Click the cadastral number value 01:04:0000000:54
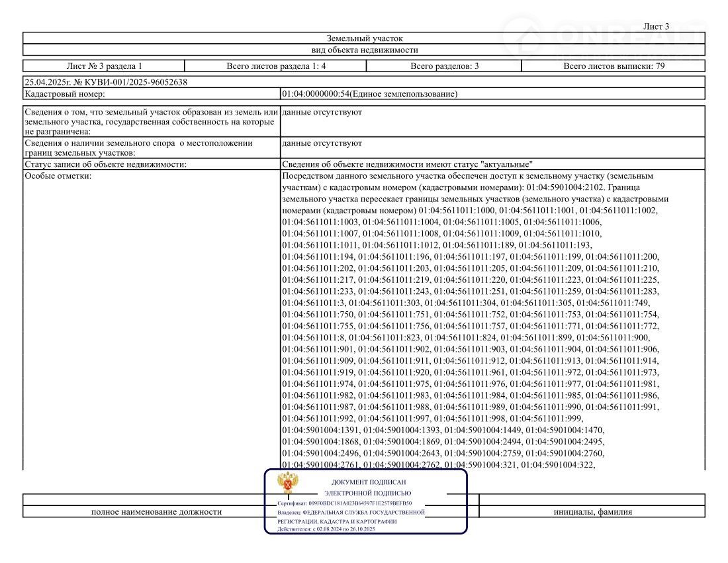Image resolution: width=728 pixels, height=563 pixels. point(369,94)
